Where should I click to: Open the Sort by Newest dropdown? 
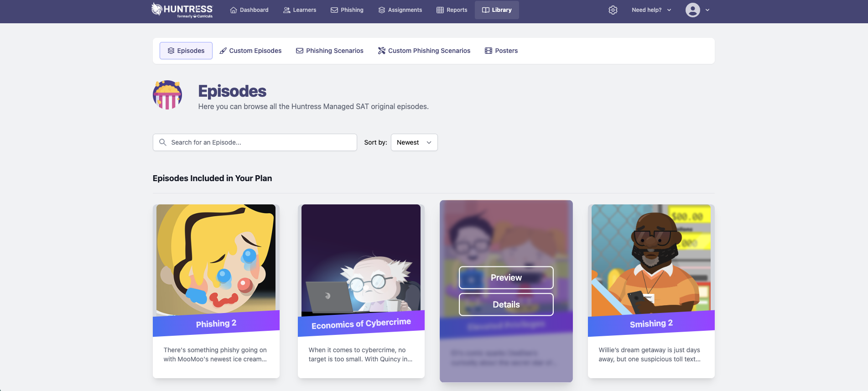[x=414, y=142]
